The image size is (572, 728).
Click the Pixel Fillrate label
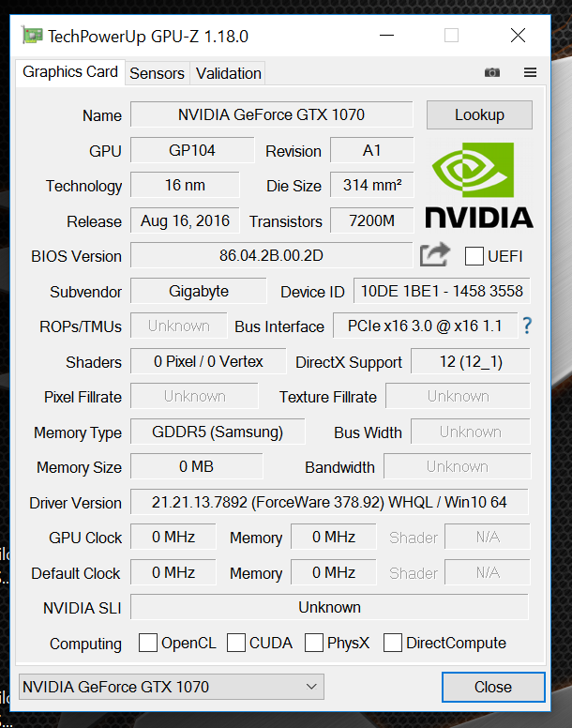point(83,398)
